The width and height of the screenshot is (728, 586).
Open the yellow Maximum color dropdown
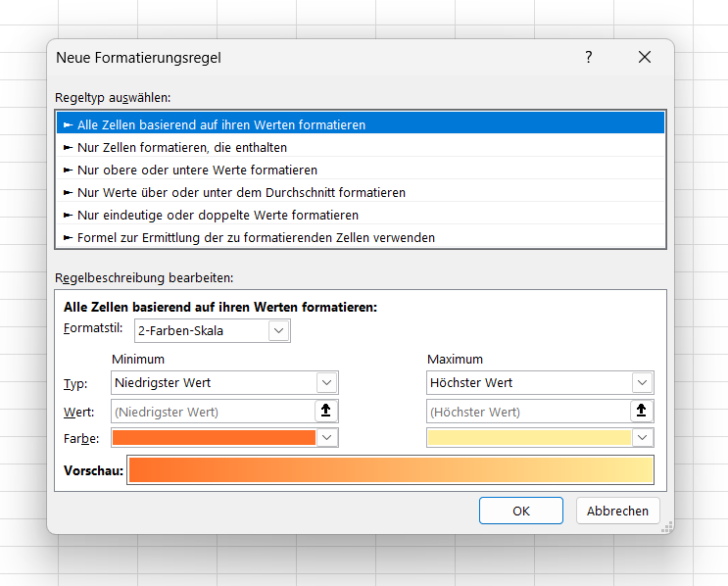642,438
